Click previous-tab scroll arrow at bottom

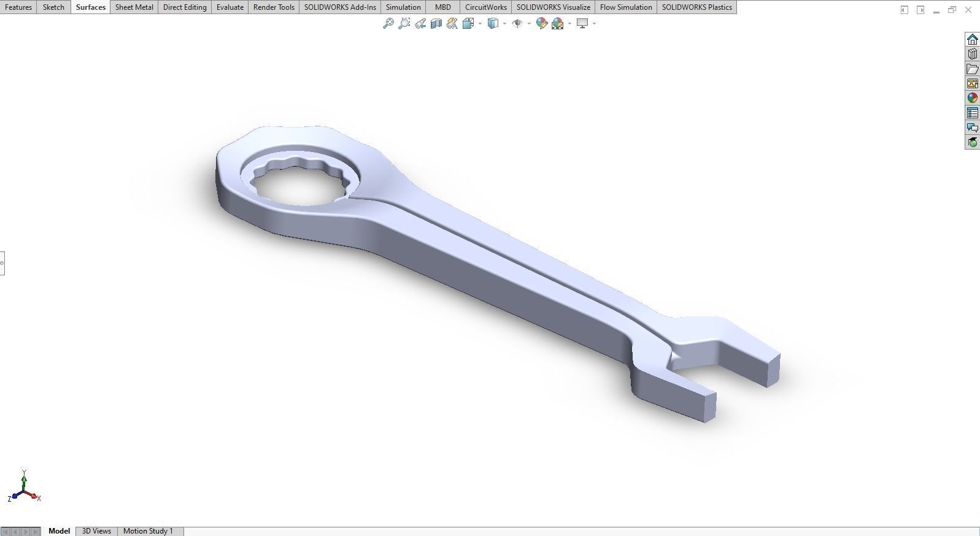16,531
